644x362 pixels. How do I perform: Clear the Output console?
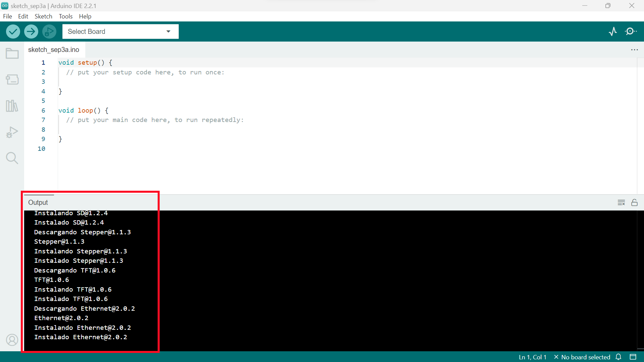pos(621,202)
